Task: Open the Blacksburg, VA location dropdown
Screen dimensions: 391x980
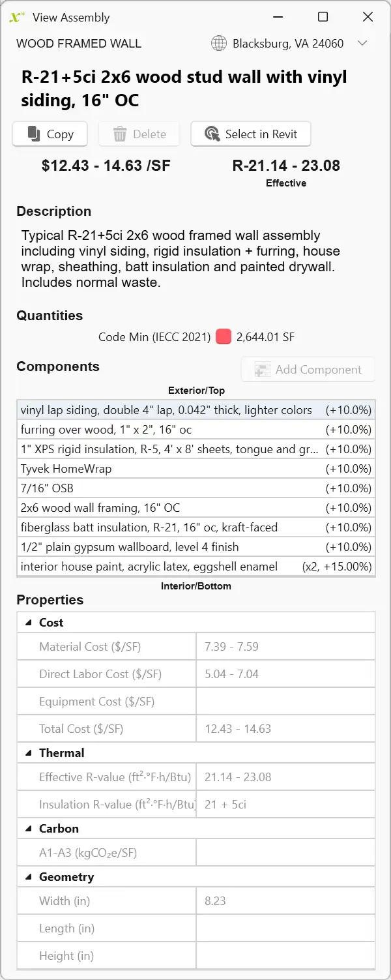Action: point(363,44)
